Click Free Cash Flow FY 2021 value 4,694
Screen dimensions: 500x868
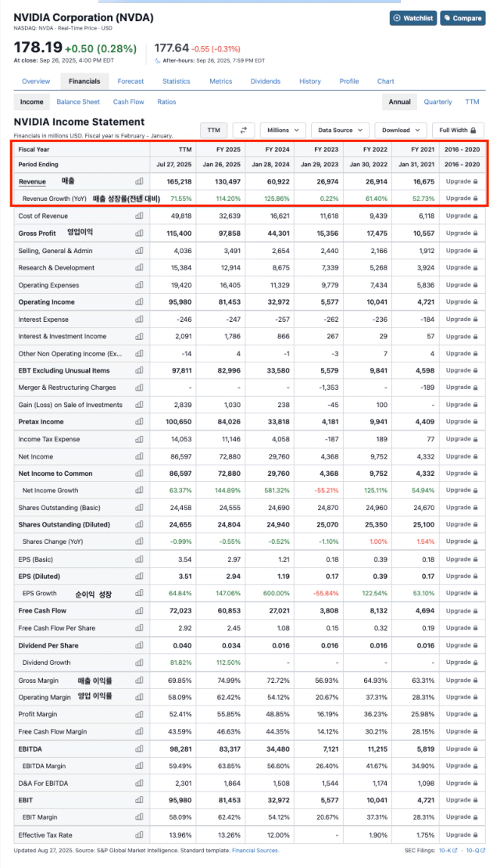coord(425,611)
